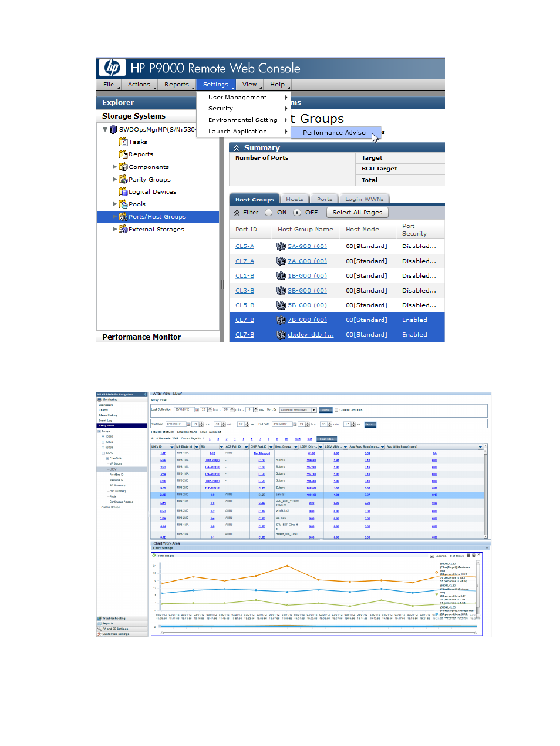
Task: Select Alarm History in navigation
Action: [108, 415]
